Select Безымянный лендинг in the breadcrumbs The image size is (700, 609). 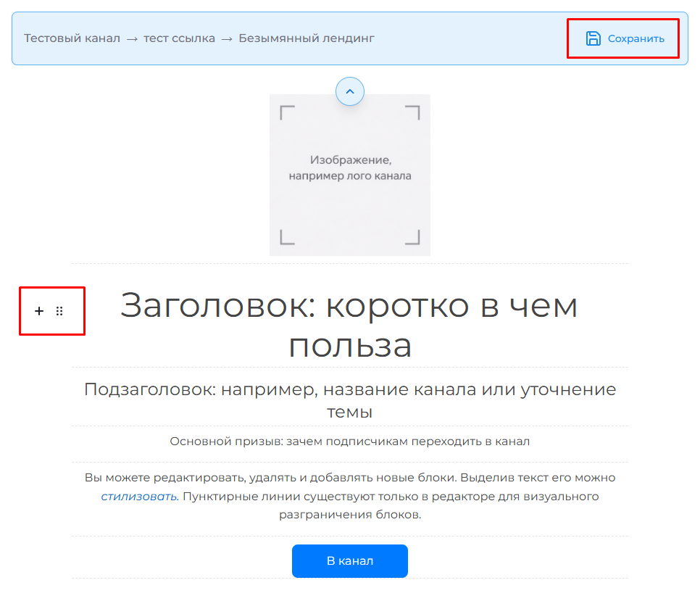[307, 38]
